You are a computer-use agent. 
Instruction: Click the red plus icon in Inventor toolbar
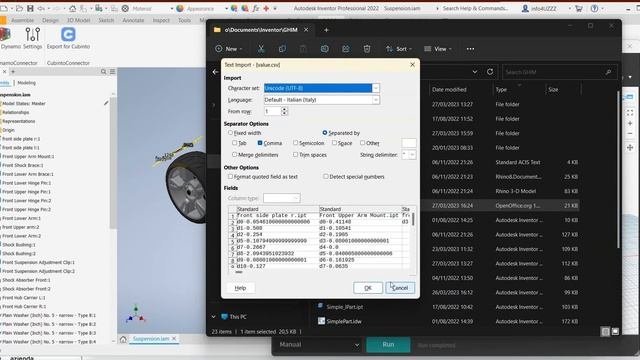coord(266,8)
